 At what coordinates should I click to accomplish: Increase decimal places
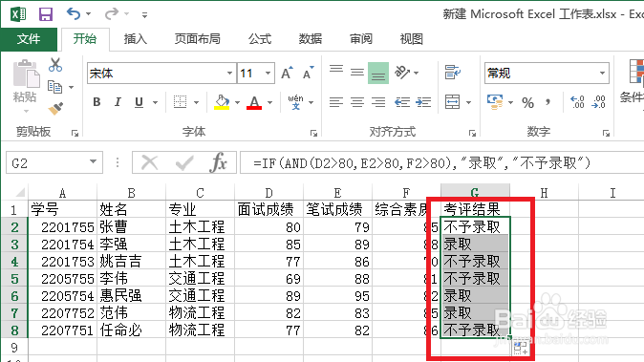[577, 102]
